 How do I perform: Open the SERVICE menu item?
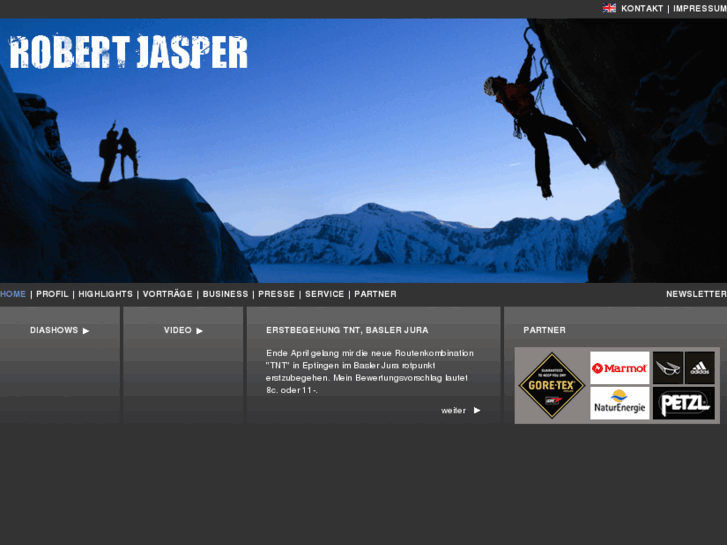(x=325, y=294)
